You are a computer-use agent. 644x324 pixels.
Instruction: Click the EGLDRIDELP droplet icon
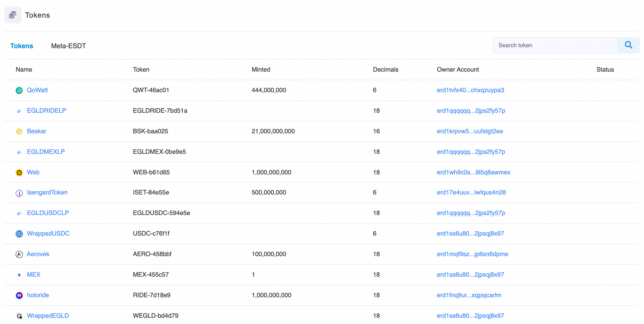[19, 111]
